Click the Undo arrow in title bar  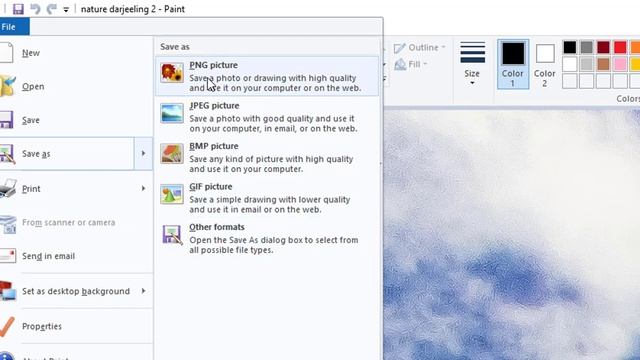pyautogui.click(x=35, y=9)
